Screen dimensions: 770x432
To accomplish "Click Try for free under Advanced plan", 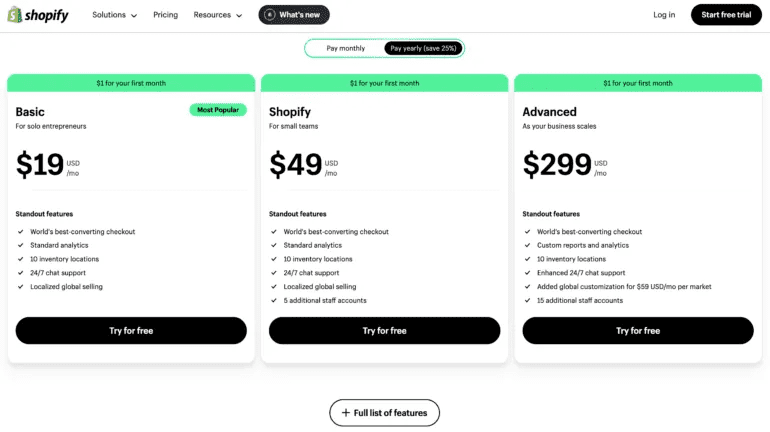I will [x=637, y=331].
